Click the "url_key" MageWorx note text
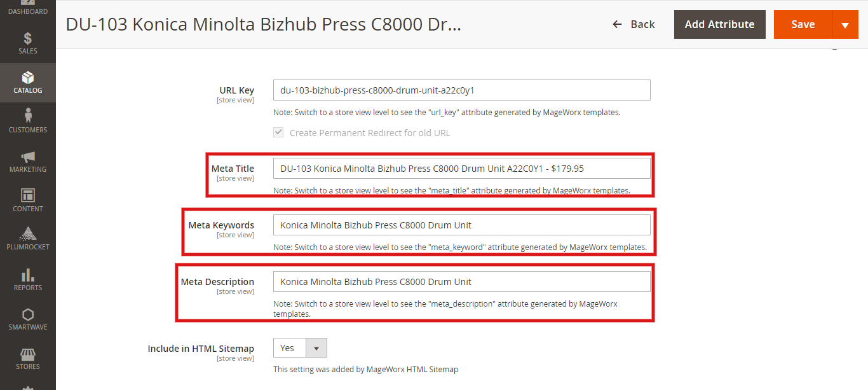This screenshot has height=390, width=868. pyautogui.click(x=447, y=112)
